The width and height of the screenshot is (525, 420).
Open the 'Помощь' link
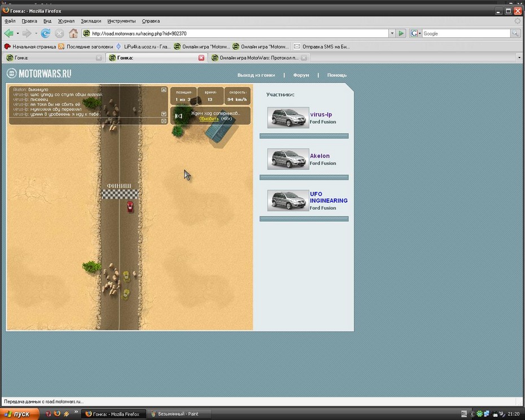[x=337, y=75]
